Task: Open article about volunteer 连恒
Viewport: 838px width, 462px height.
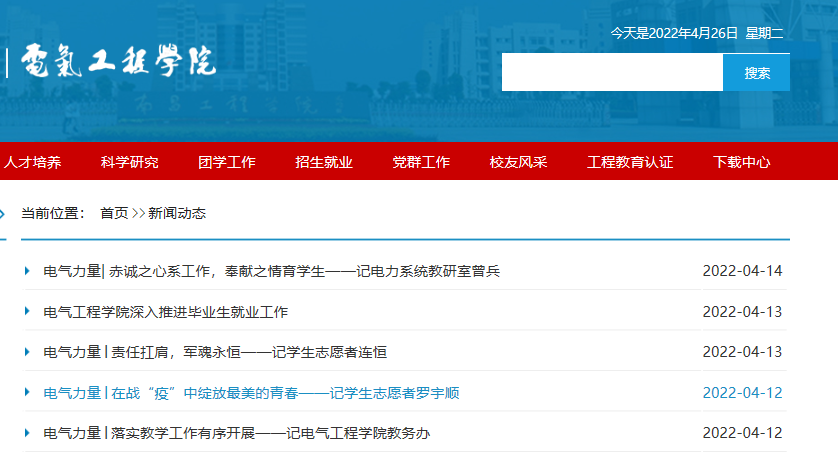Action: coord(215,352)
